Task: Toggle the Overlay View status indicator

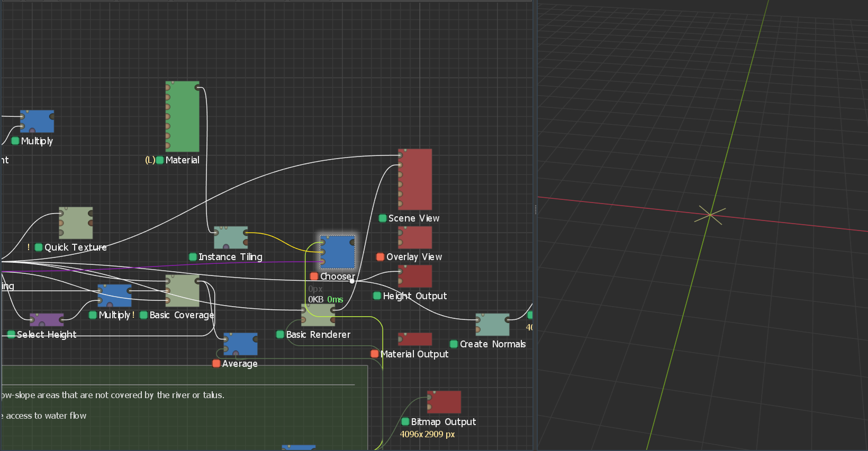Action: [x=380, y=257]
